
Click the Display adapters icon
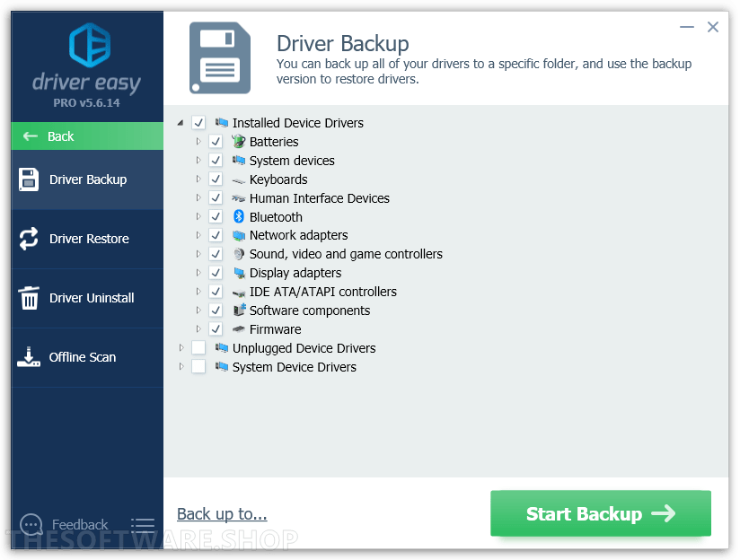coord(239,273)
